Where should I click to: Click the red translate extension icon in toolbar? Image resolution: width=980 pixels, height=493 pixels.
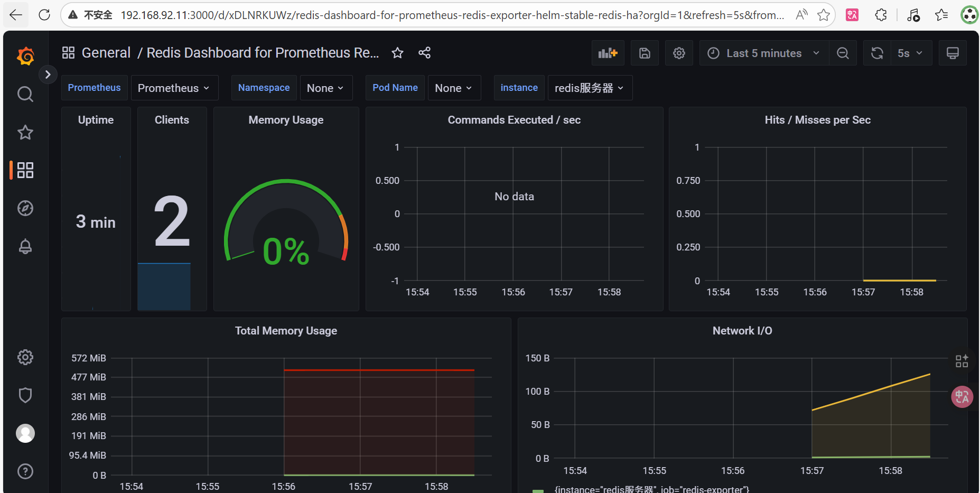852,15
